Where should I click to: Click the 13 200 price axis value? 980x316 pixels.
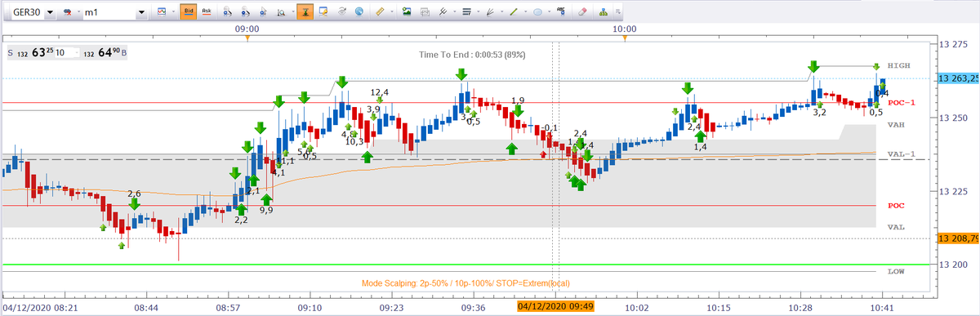954,265
